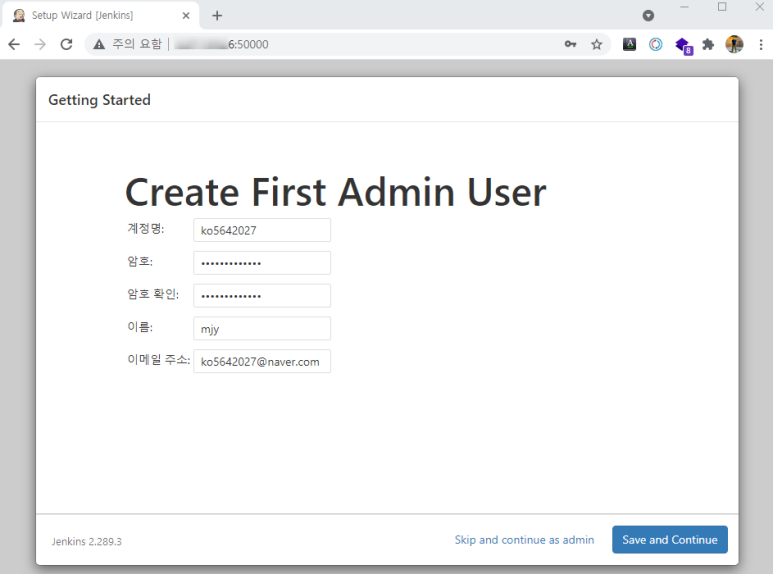Focus the 암호 확인 confirm password field
Screen dimensions: 773x574
[262, 296]
